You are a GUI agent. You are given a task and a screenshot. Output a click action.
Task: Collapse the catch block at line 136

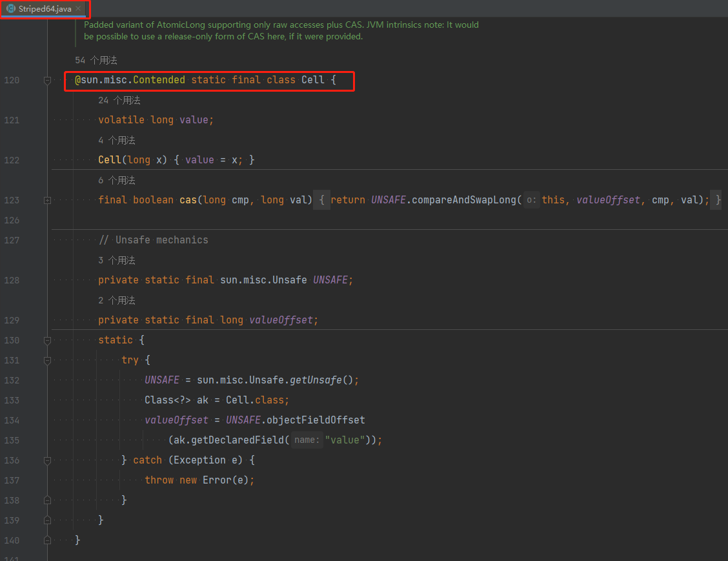[x=47, y=460]
